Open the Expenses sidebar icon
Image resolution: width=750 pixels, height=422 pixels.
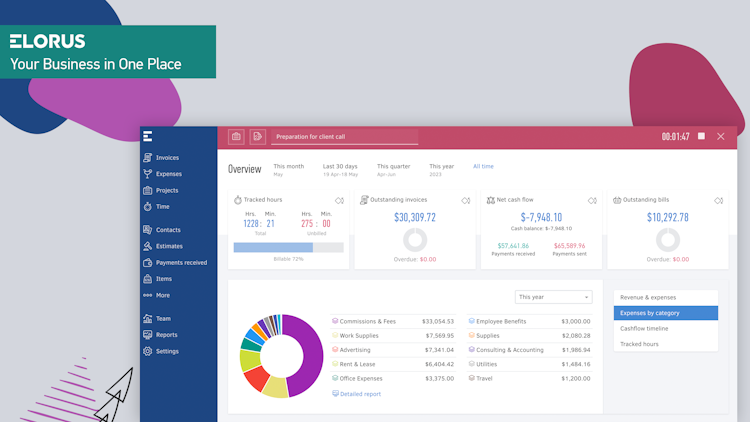click(x=148, y=174)
